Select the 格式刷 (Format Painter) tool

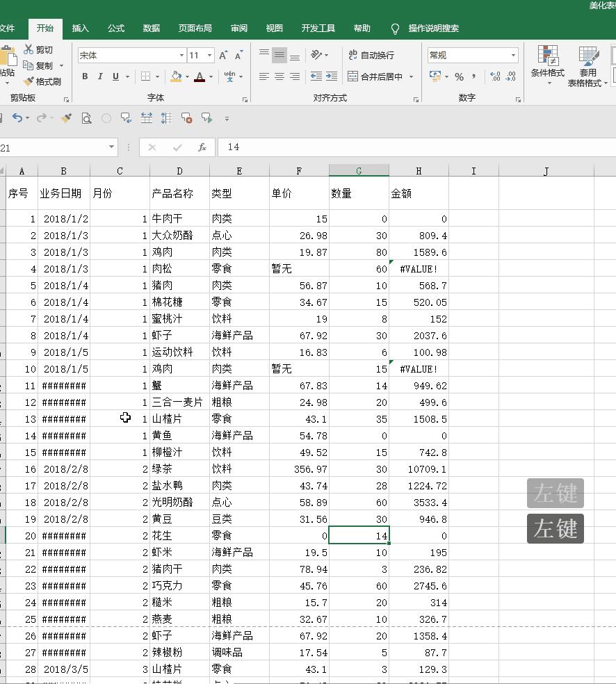[43, 81]
